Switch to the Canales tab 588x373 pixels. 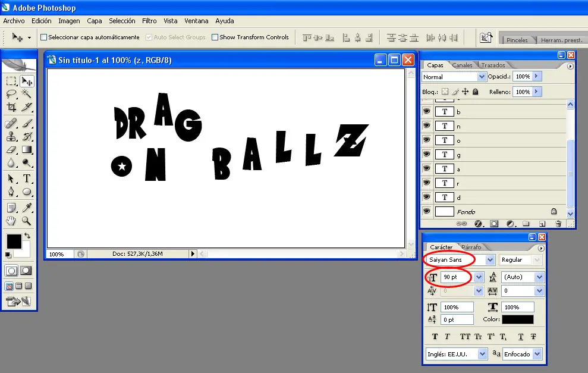pos(462,65)
